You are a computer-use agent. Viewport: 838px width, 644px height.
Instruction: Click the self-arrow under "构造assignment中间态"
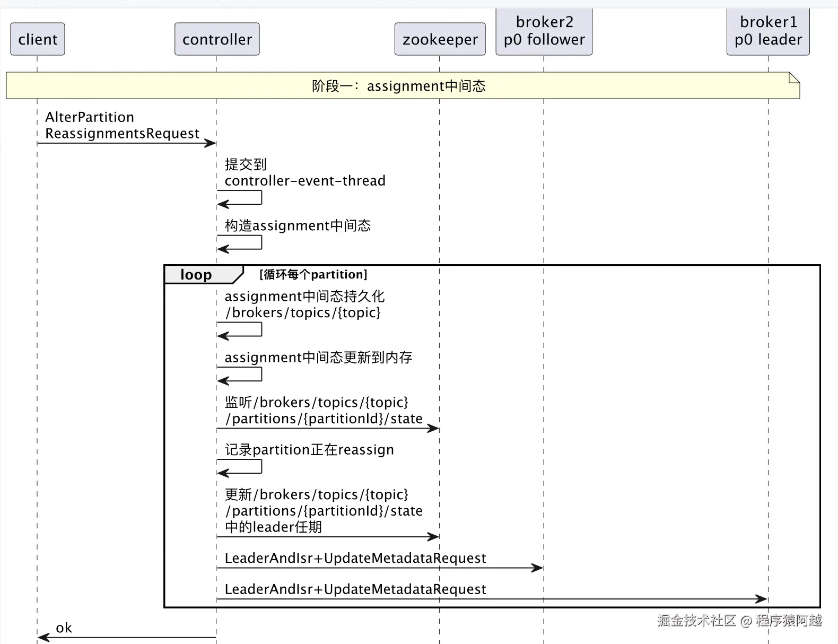(239, 242)
